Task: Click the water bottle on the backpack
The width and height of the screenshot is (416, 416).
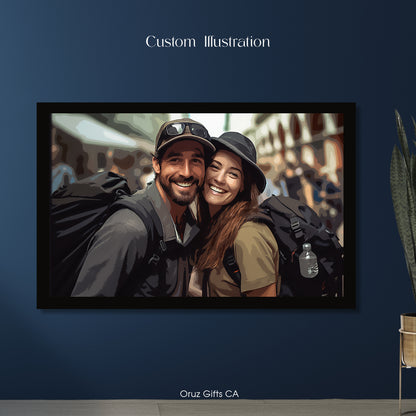Action: pos(308,260)
